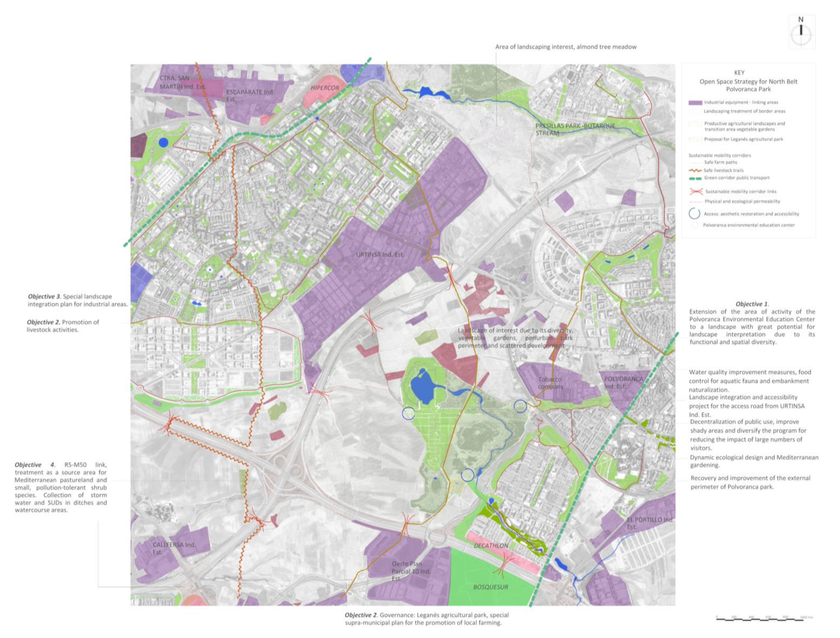This screenshot has height=638, width=840.
Task: Click the CTRA. SAN MARTÍN Ind. Est. label
Action: 182,82
